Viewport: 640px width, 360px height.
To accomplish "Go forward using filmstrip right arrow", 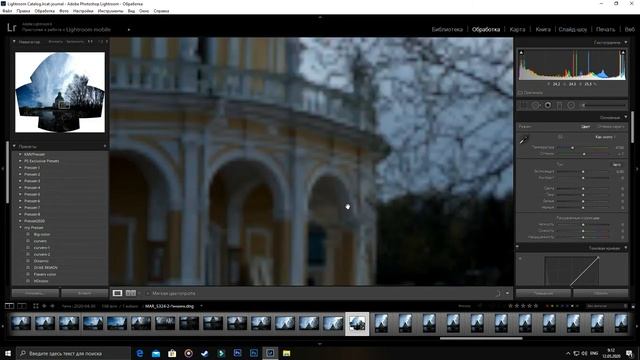I will tap(52, 306).
